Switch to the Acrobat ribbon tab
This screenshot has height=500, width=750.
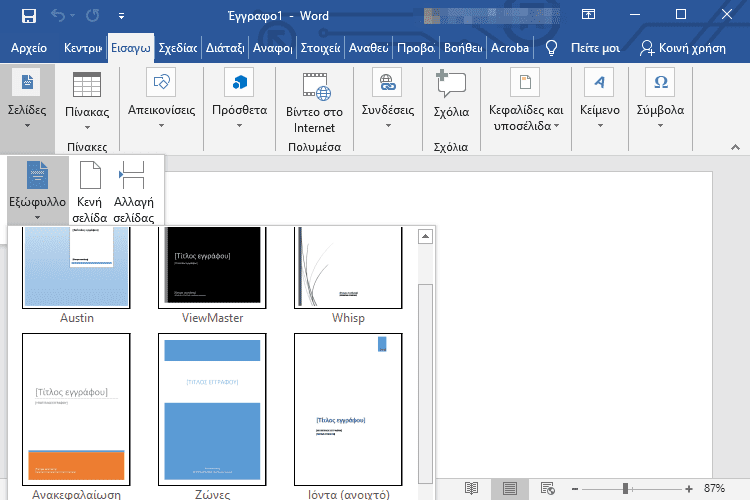pos(509,48)
